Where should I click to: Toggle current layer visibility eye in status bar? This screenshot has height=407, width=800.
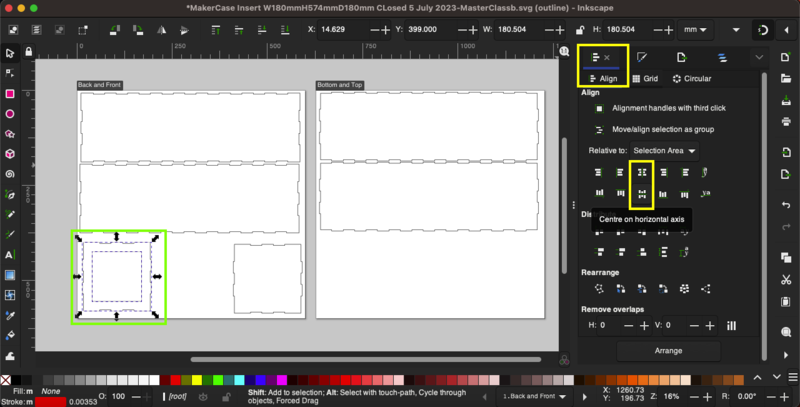click(x=203, y=397)
